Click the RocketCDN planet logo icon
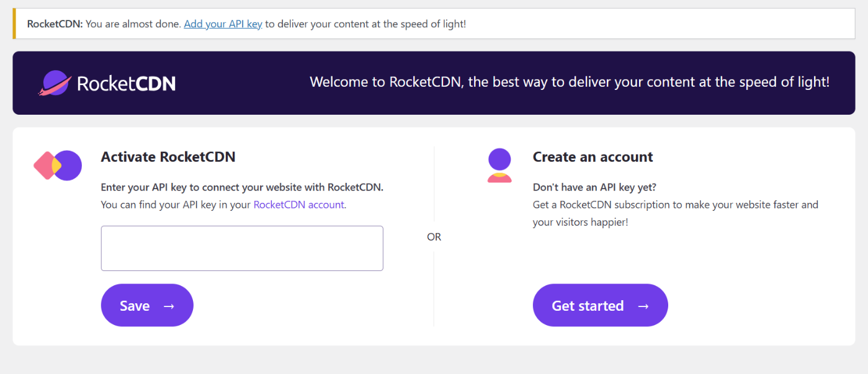 [56, 81]
